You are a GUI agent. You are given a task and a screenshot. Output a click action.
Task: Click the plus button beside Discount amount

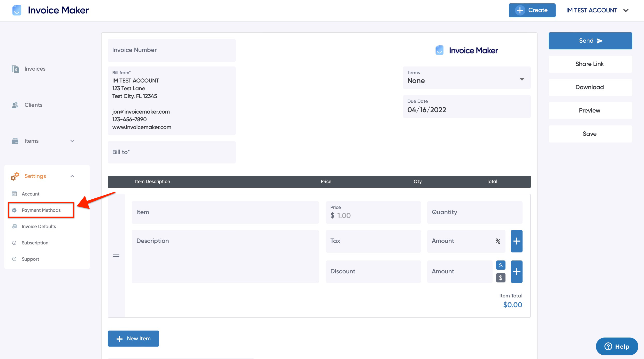tap(516, 272)
